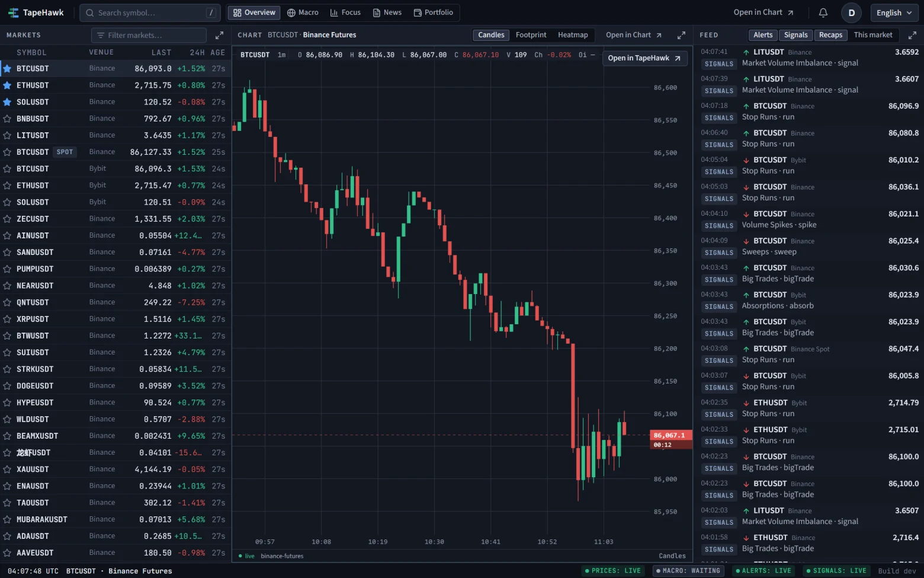The height and width of the screenshot is (578, 924).
Task: Focus the Search symbol field
Action: point(150,12)
